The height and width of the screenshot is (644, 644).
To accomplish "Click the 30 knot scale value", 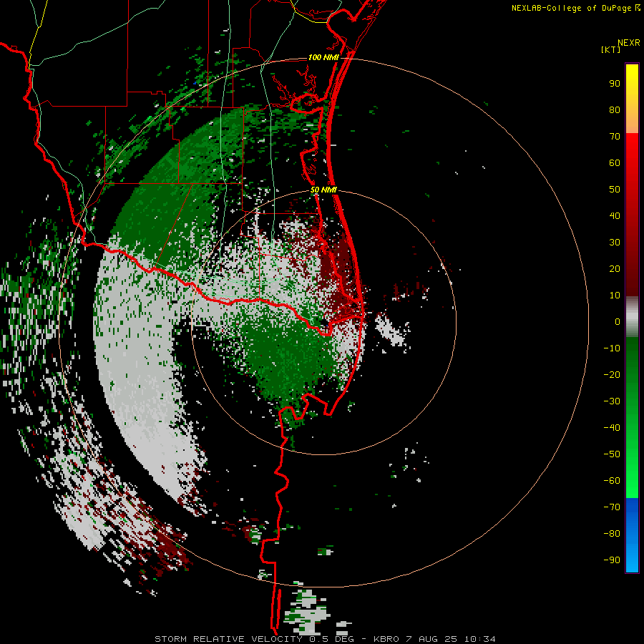I will [x=615, y=243].
